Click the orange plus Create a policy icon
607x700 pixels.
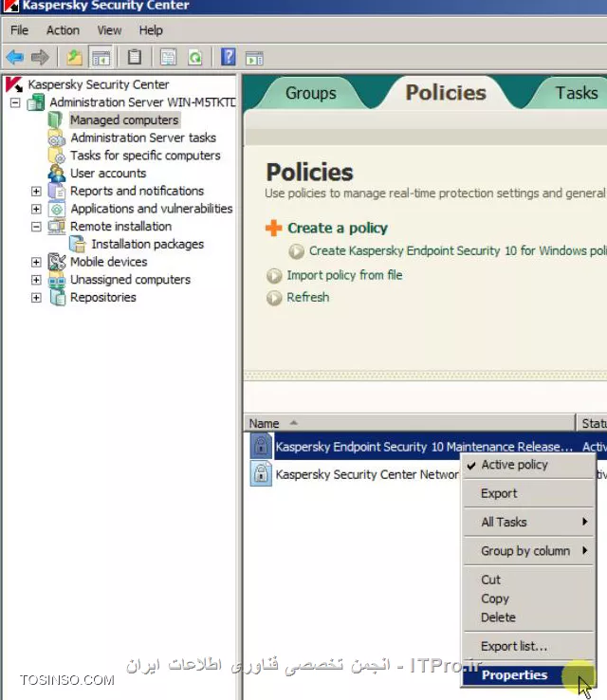click(273, 228)
